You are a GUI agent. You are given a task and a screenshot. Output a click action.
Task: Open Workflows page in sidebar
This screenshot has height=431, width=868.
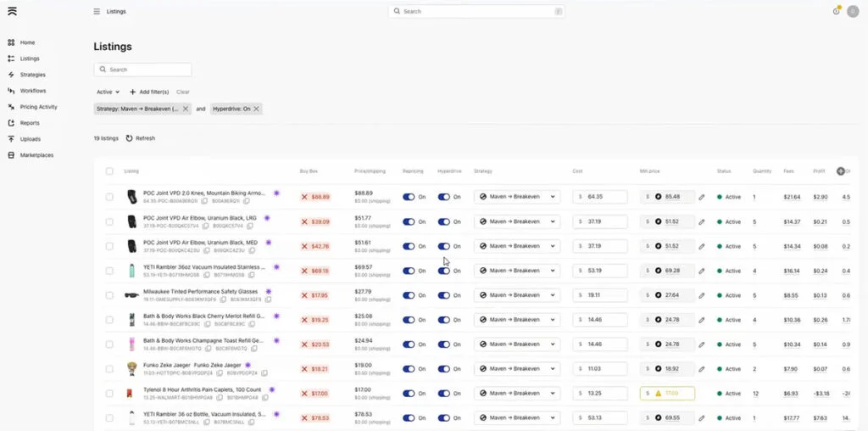(33, 90)
